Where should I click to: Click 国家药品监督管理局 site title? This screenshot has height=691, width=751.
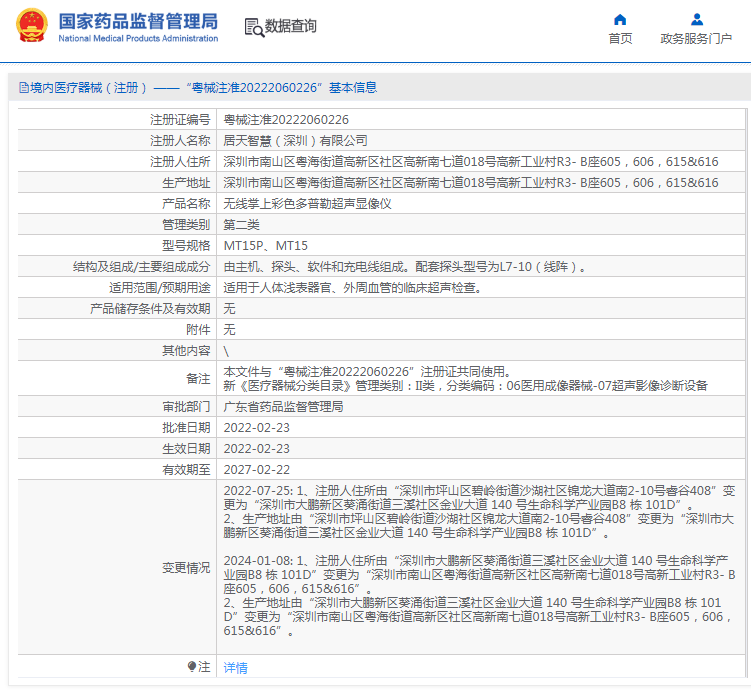pos(138,22)
